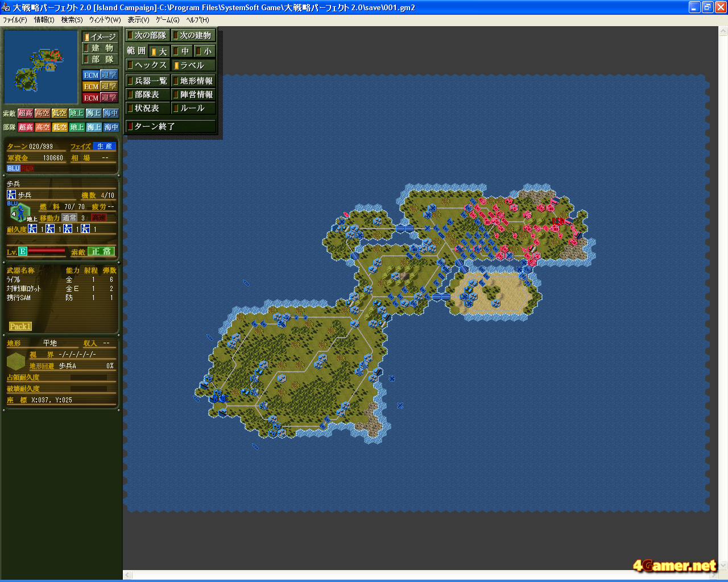Click the 正常 search status indicator

coord(101,251)
